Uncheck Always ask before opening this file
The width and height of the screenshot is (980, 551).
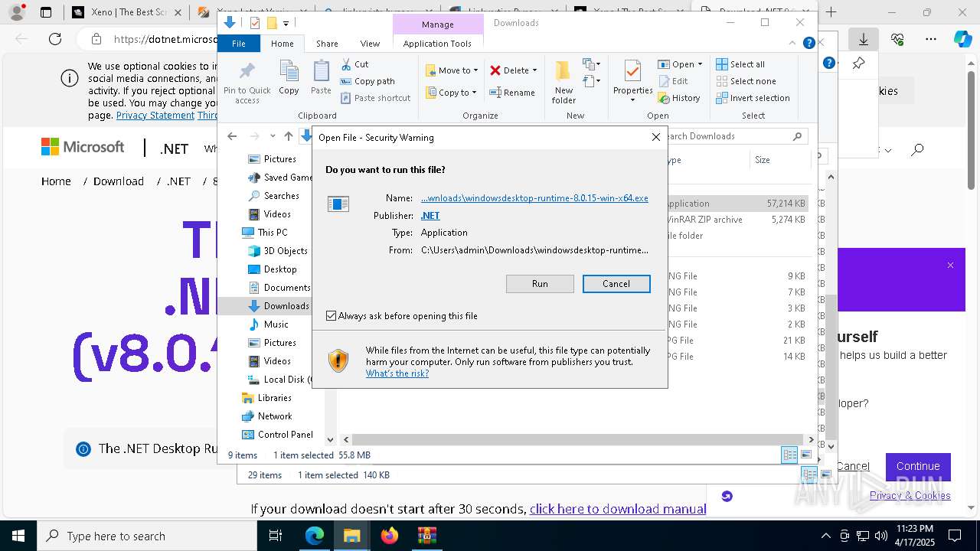point(332,315)
